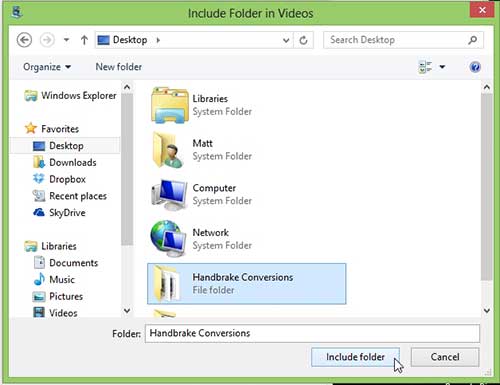The height and width of the screenshot is (385, 500).
Task: Select Windows Explorer in navigation pane
Action: click(79, 96)
